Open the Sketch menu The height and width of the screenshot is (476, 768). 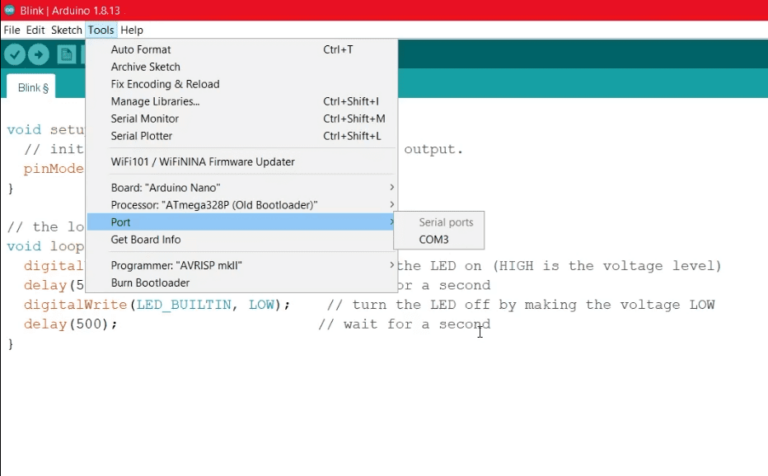tap(67, 30)
